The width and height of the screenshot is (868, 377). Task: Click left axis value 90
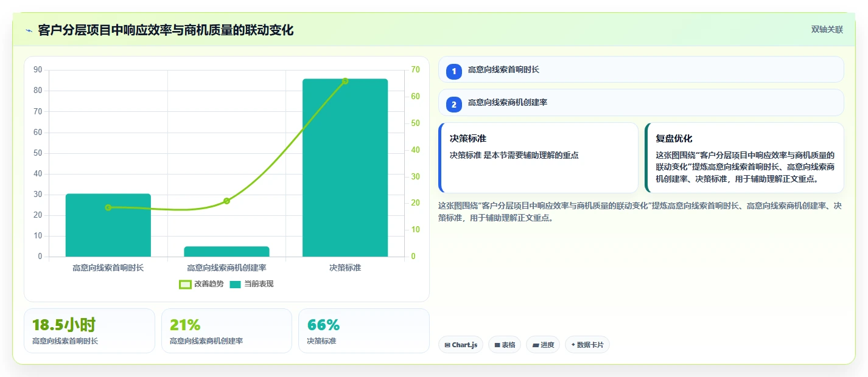(38, 70)
